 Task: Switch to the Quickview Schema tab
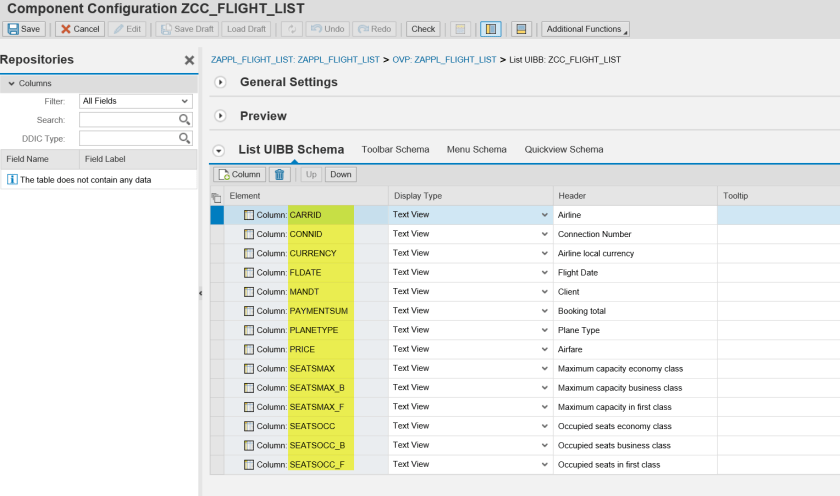point(563,150)
